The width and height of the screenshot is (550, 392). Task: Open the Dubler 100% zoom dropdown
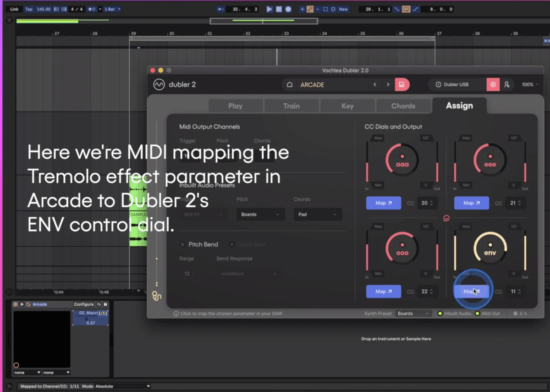(x=529, y=85)
